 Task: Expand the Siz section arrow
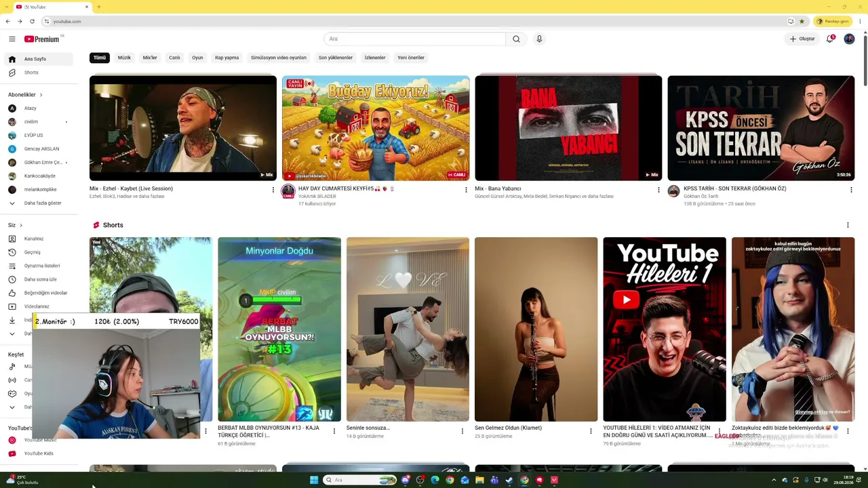point(20,225)
